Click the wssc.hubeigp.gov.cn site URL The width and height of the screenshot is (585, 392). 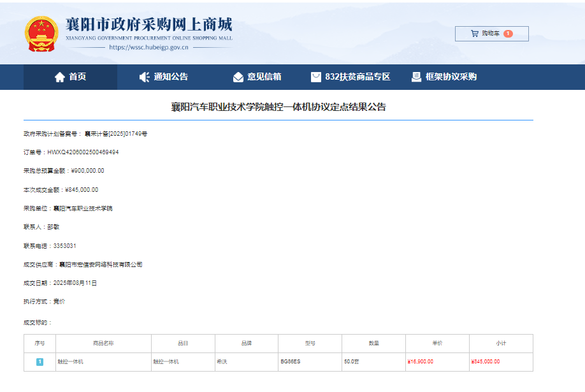[x=148, y=47]
